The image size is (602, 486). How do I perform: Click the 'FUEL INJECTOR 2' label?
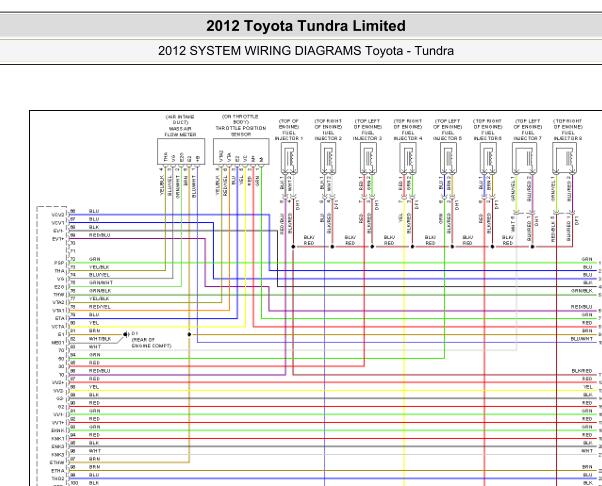(x=328, y=135)
